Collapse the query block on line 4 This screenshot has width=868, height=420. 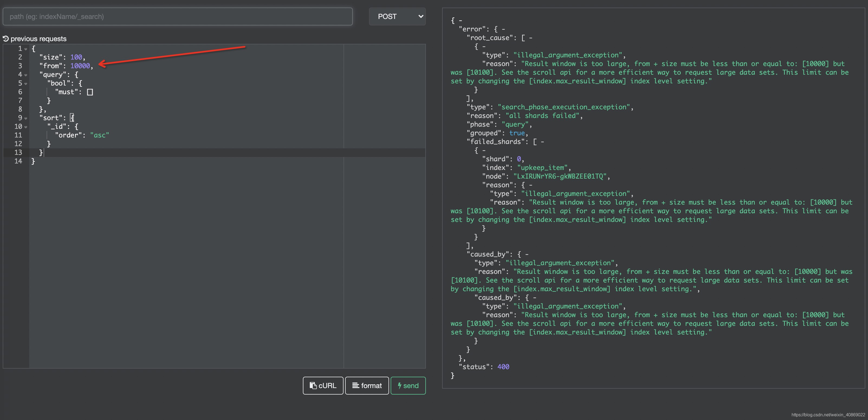26,75
